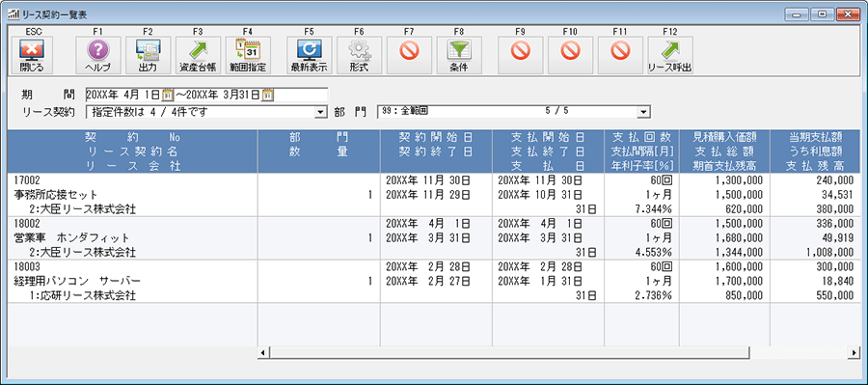Click current payment 240,000 cell
868x385 pixels.
tap(835, 180)
